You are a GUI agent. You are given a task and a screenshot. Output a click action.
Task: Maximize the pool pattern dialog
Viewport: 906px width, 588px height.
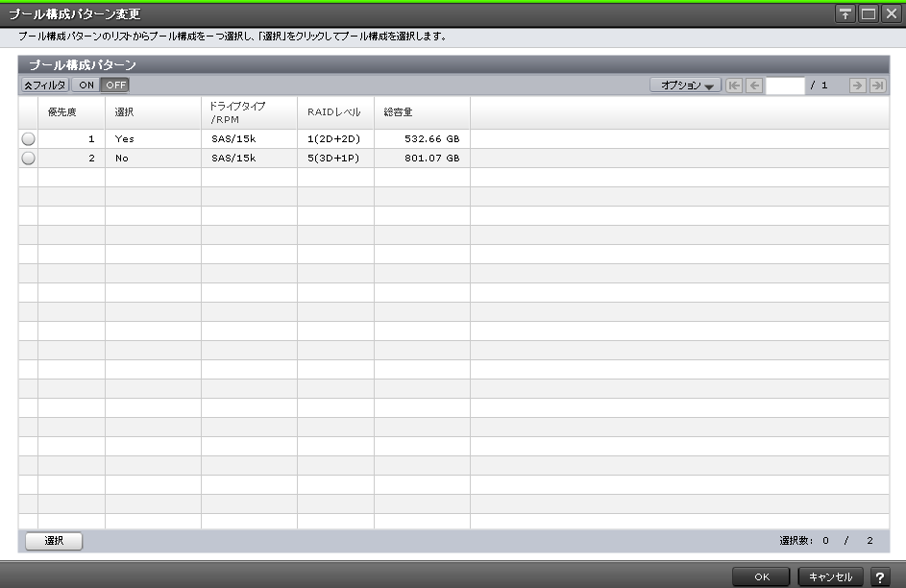click(868, 13)
